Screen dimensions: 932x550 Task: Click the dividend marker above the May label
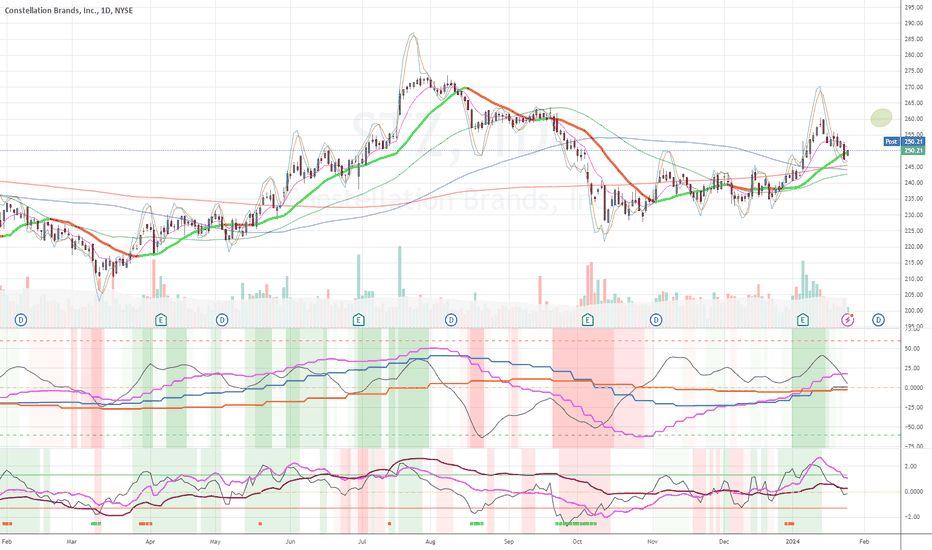[x=222, y=320]
